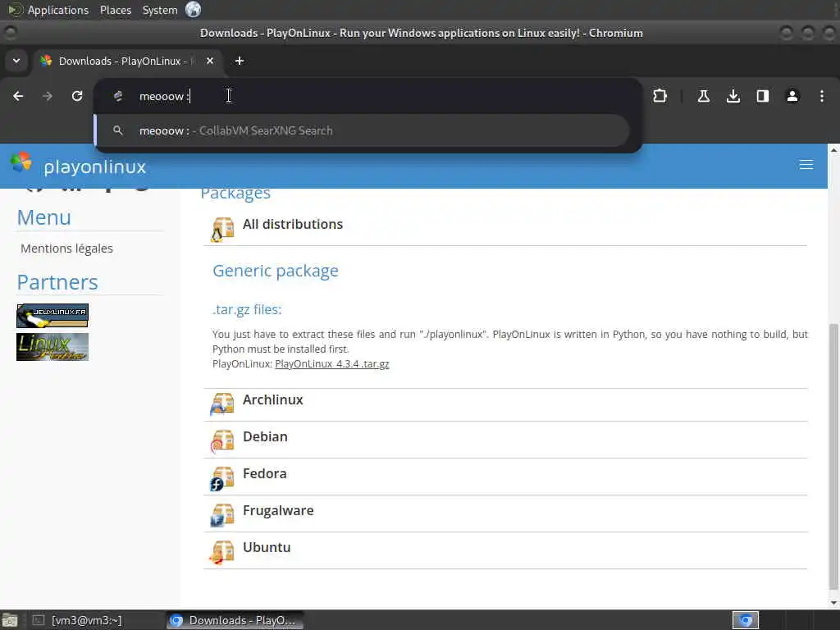Open the Mentions légales link
Image resolution: width=840 pixels, height=630 pixels.
click(x=66, y=249)
